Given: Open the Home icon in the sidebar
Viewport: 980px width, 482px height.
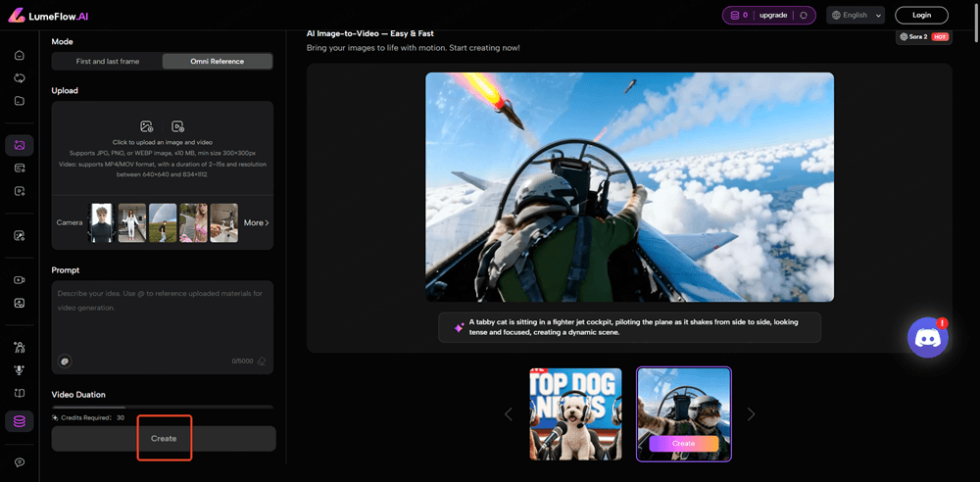Looking at the screenshot, I should pyautogui.click(x=19, y=55).
